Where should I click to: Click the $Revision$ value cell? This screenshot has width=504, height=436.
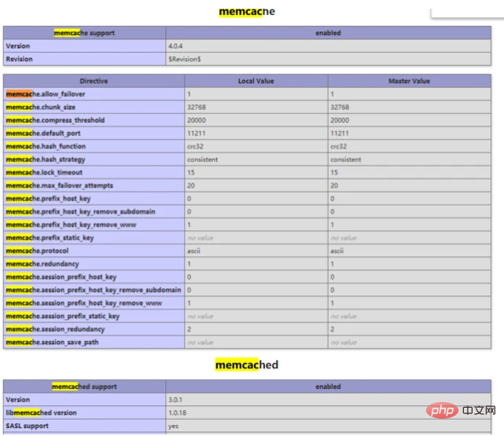pos(328,59)
